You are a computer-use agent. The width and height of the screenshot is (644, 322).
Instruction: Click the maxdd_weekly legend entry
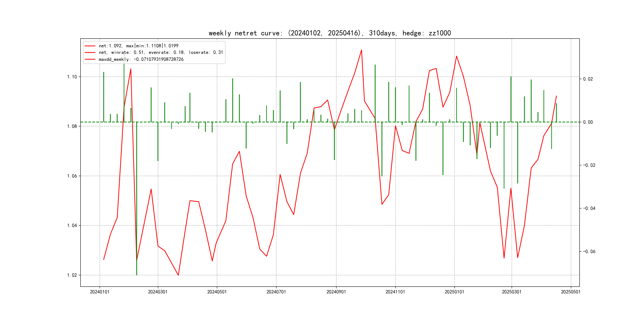(141, 59)
